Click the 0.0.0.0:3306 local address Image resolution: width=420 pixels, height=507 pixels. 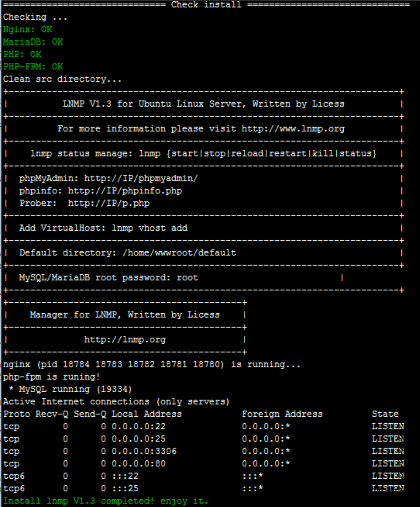(x=144, y=451)
